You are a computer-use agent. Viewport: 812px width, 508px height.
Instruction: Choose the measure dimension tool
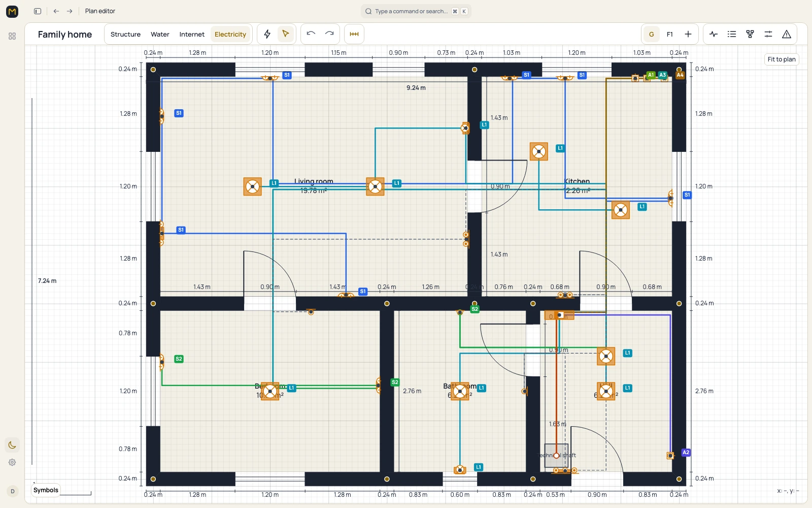[x=354, y=34]
